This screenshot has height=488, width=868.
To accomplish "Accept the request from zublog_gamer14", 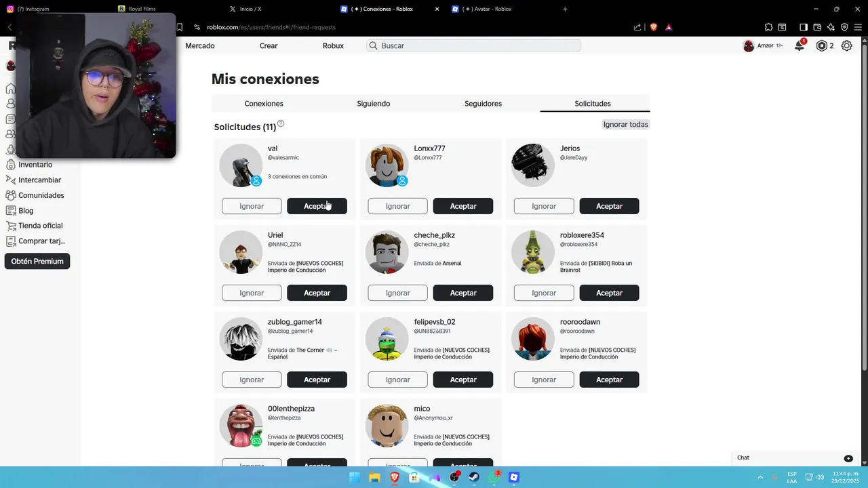I will (317, 380).
